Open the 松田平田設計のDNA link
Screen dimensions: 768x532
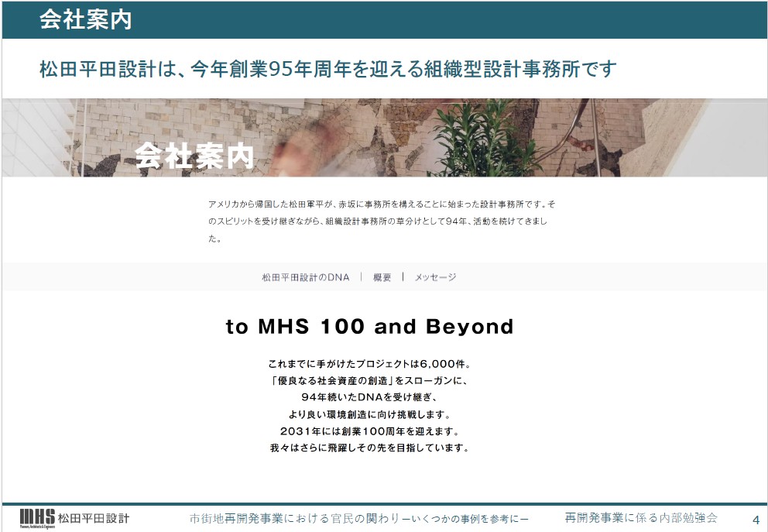[306, 277]
